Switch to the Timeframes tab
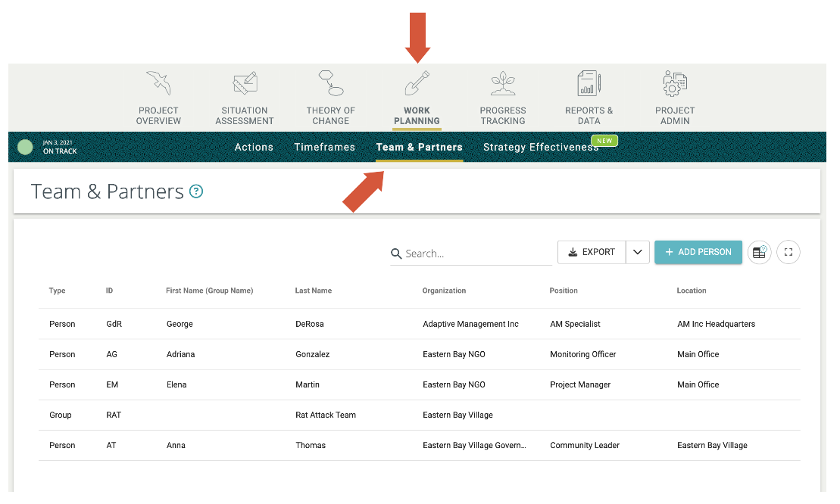 pos(324,148)
